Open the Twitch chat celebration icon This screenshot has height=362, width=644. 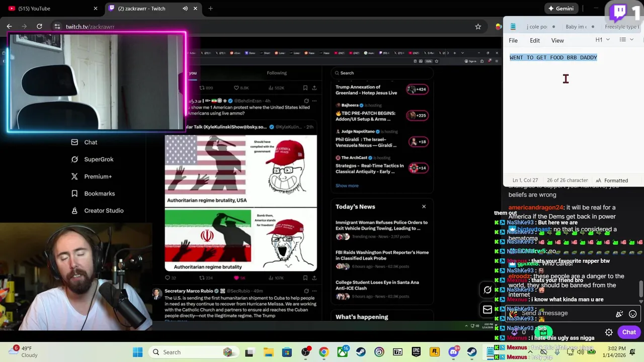tap(619, 314)
